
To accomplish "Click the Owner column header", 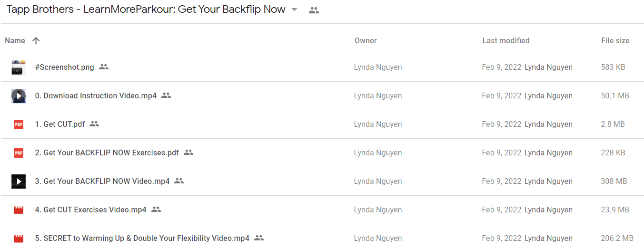I will tap(366, 40).
